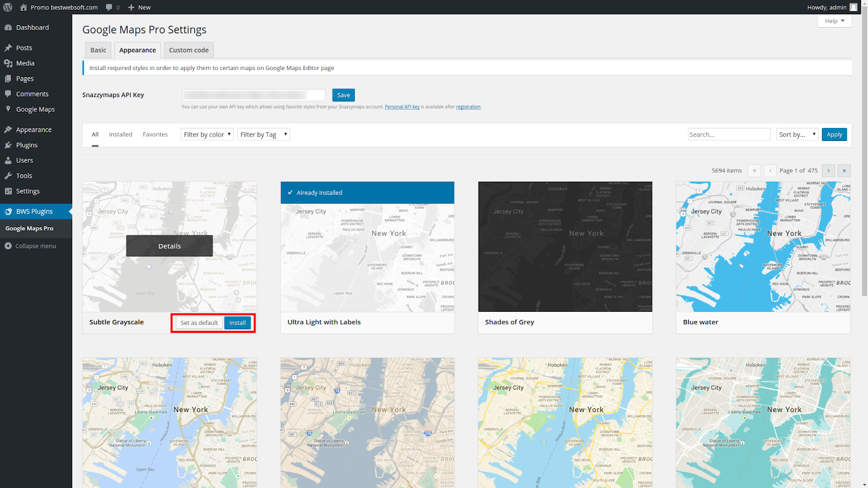Click the Apply button
Screen dimensions: 868x488
[x=834, y=134]
